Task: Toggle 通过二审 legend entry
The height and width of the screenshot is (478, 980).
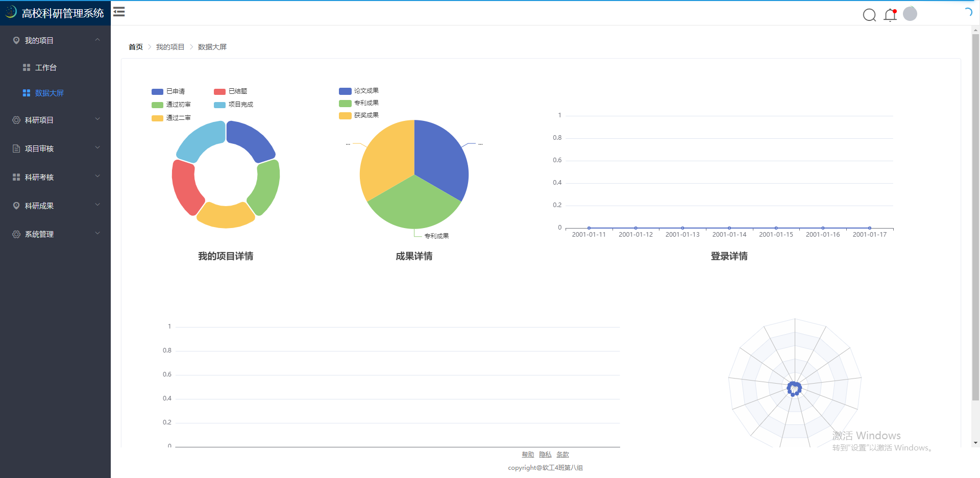Action: pyautogui.click(x=171, y=118)
